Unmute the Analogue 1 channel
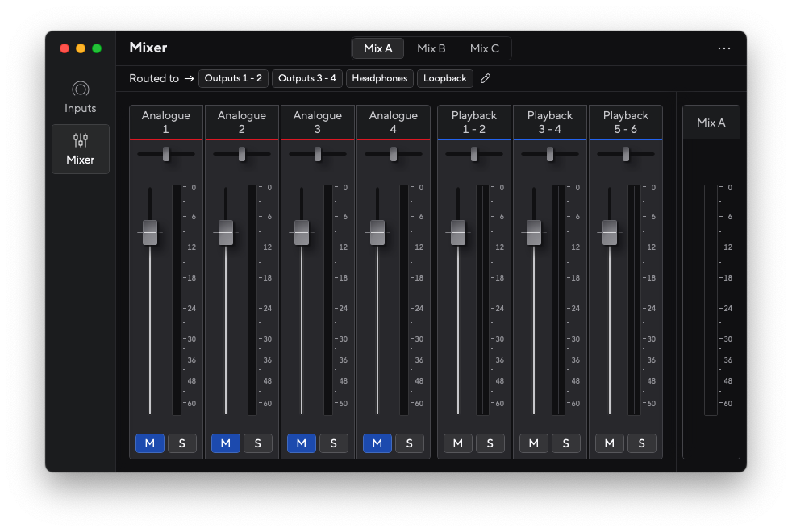This screenshot has height=532, width=792. (x=149, y=443)
